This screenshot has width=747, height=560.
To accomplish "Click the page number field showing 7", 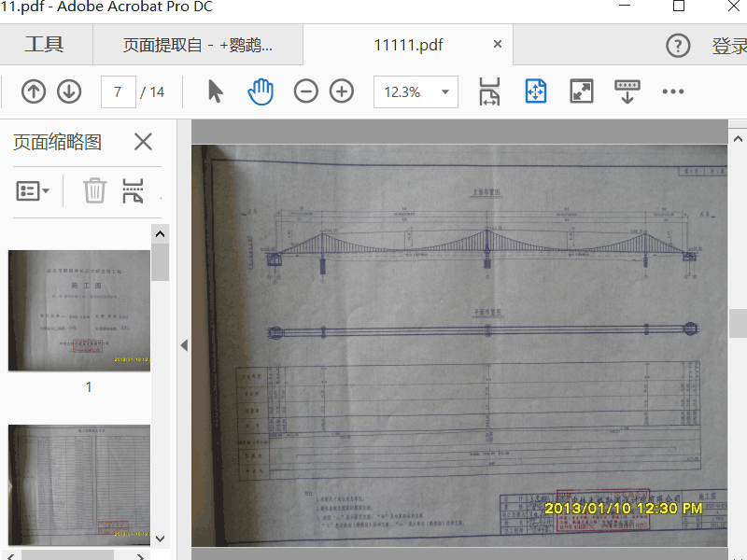I will click(x=119, y=91).
